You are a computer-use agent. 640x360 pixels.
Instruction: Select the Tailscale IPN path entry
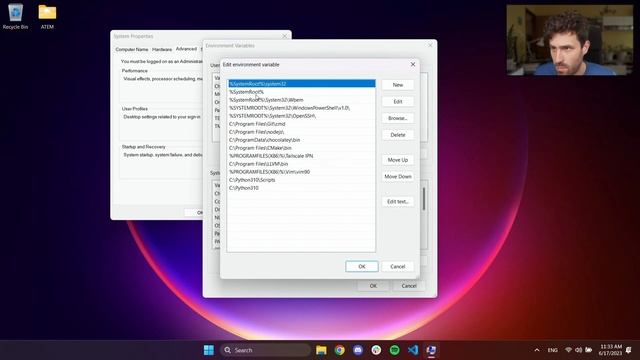[x=302, y=156]
